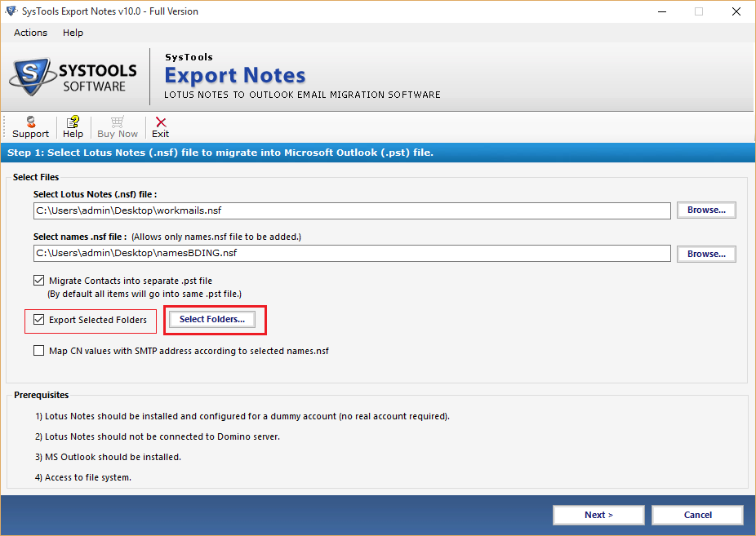Click prerequisite 'MS Outlook should be installed'

[x=108, y=457]
